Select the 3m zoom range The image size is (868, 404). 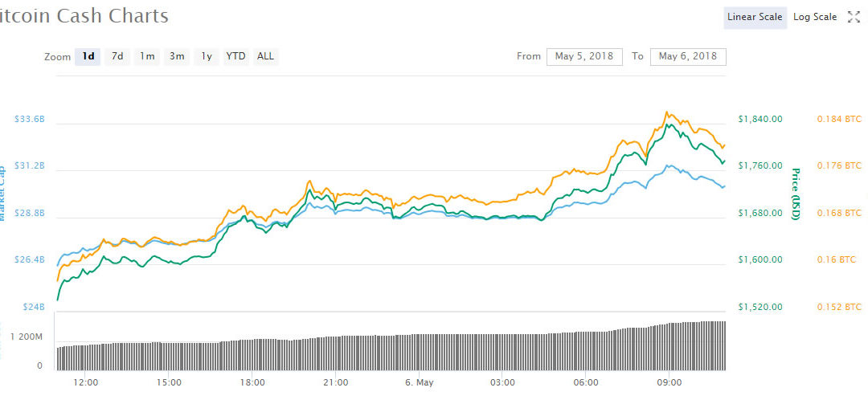click(177, 56)
